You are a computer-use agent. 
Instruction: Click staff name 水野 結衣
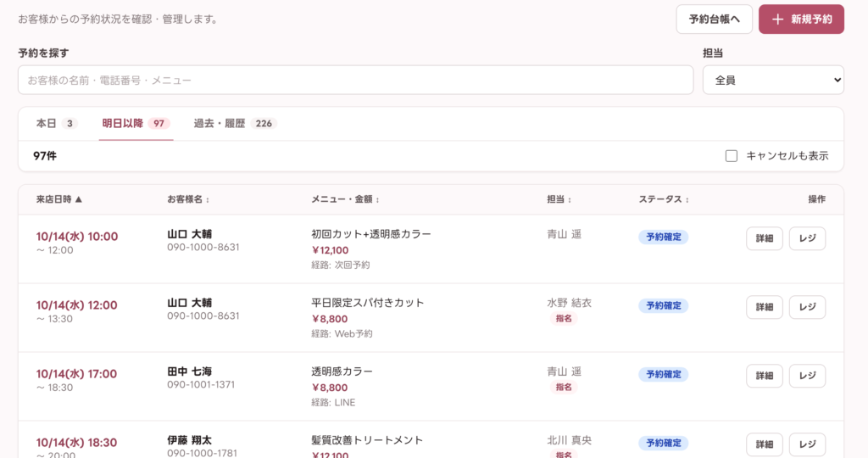point(569,303)
